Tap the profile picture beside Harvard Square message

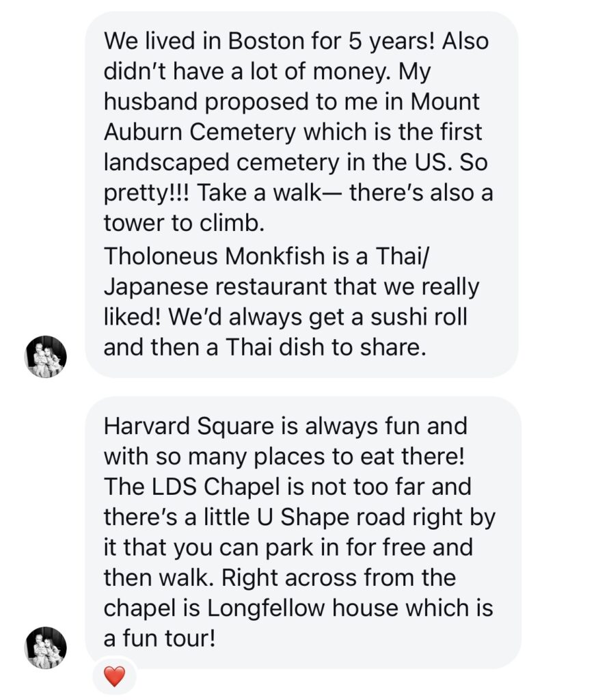click(x=46, y=647)
